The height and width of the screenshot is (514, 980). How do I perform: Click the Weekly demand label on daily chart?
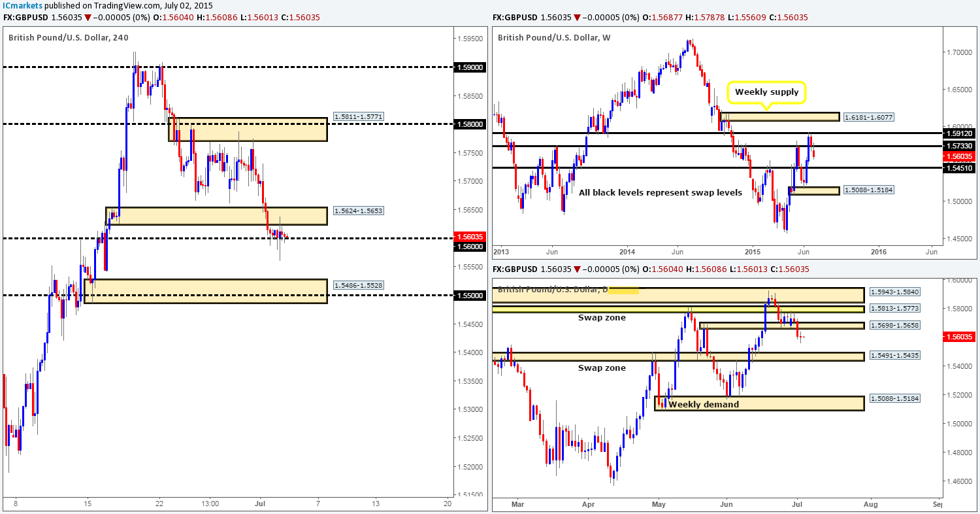point(703,404)
